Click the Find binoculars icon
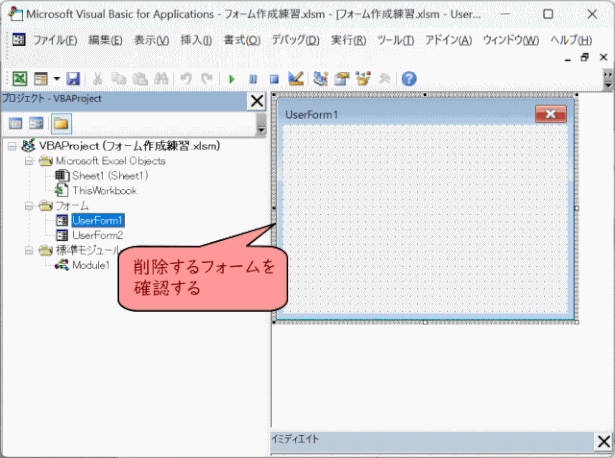 pos(161,79)
